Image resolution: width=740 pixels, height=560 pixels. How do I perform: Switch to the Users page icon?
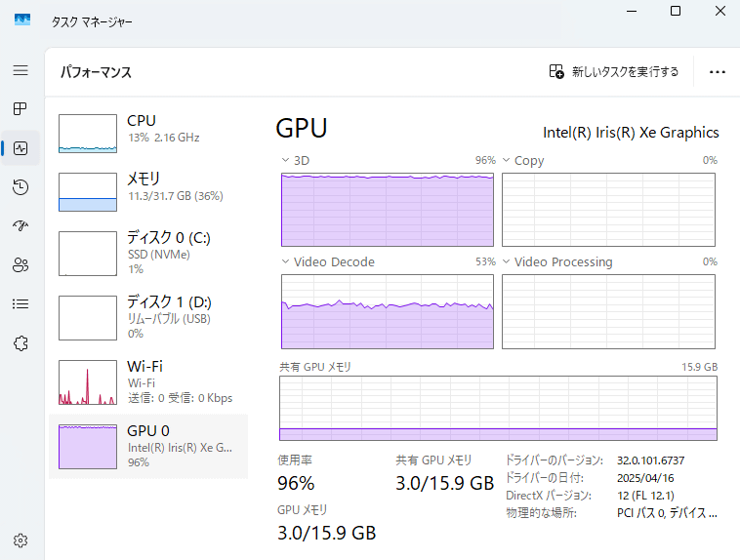coord(21,264)
